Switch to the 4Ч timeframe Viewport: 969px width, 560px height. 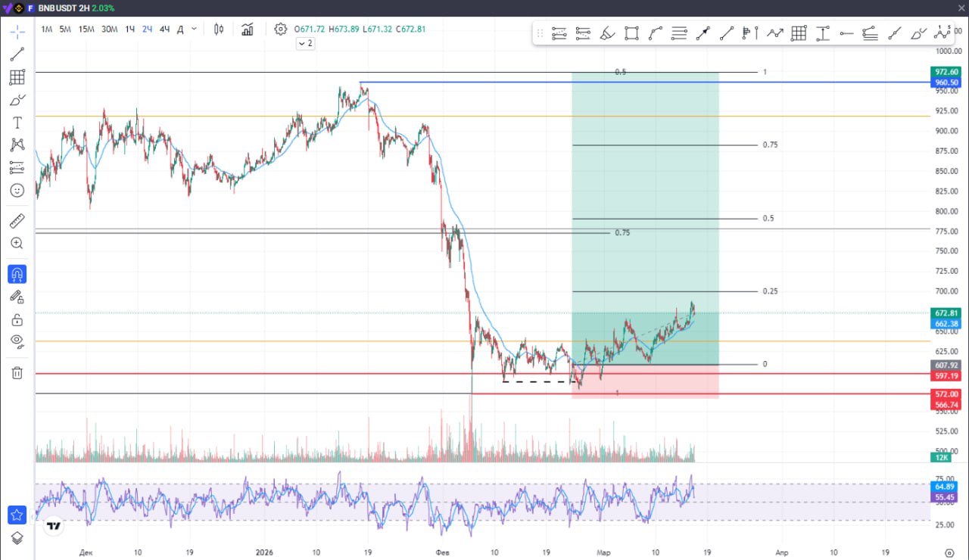point(164,30)
